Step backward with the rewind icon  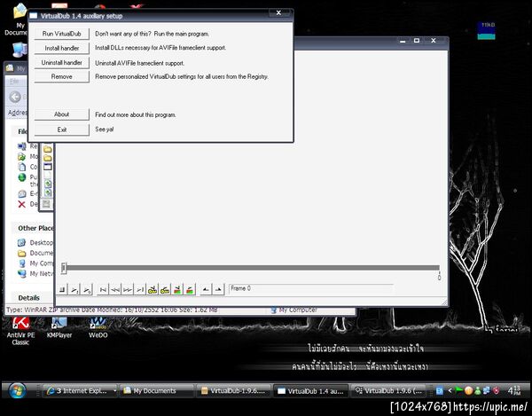click(115, 289)
